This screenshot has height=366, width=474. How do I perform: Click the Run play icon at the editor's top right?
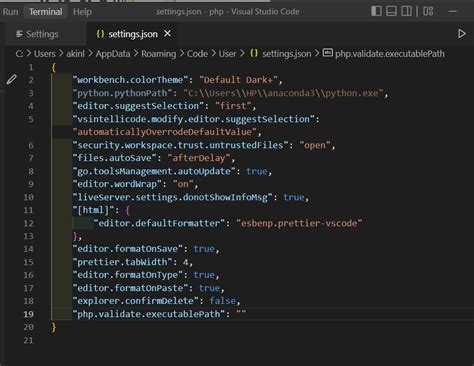pos(461,34)
